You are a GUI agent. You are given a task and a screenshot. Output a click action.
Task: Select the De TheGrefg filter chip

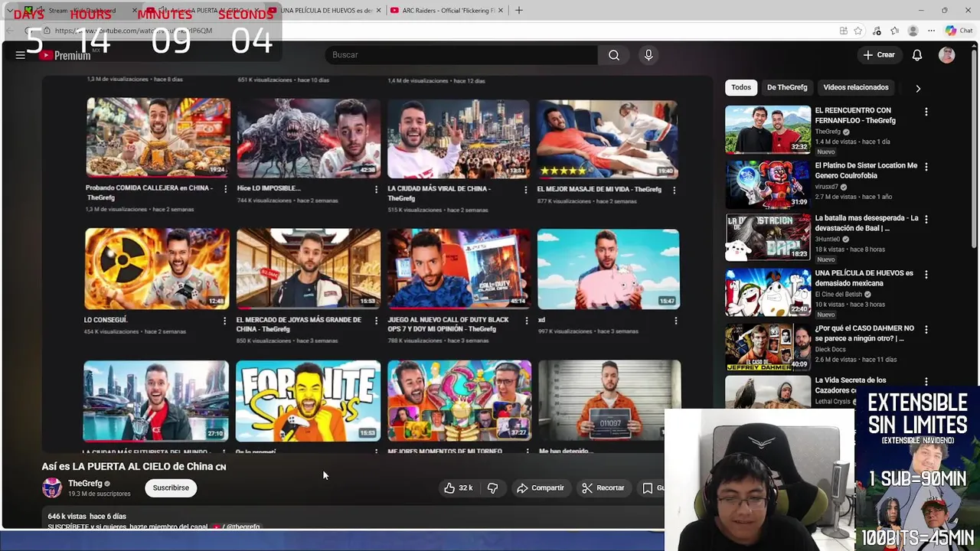pyautogui.click(x=787, y=87)
